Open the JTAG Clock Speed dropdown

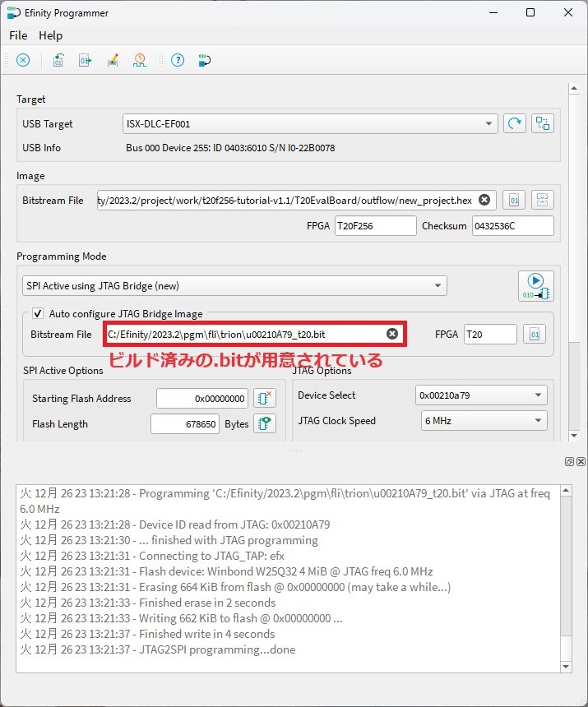pos(484,421)
